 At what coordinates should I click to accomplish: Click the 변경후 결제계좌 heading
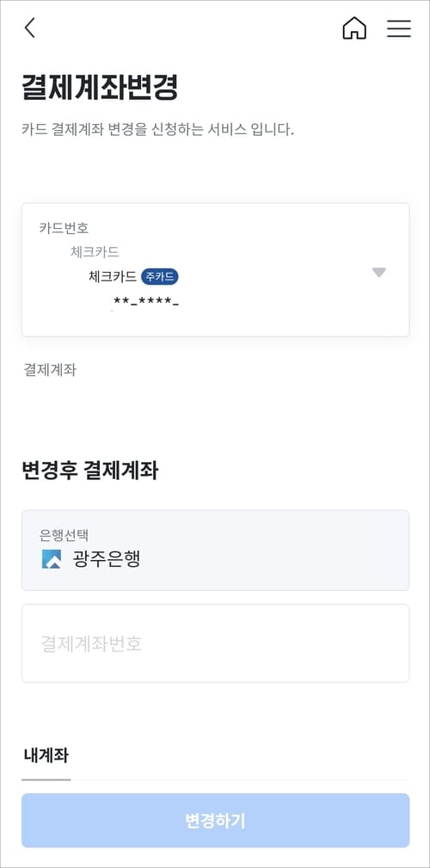(90, 471)
